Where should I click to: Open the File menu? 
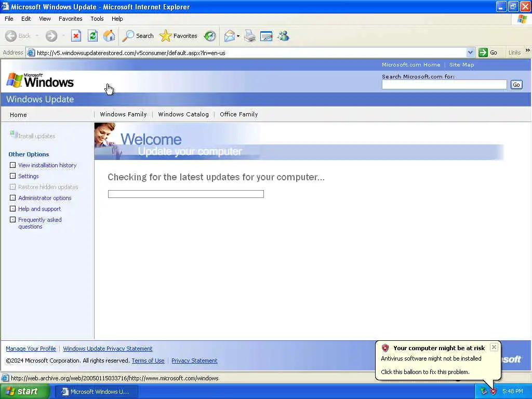click(x=9, y=19)
